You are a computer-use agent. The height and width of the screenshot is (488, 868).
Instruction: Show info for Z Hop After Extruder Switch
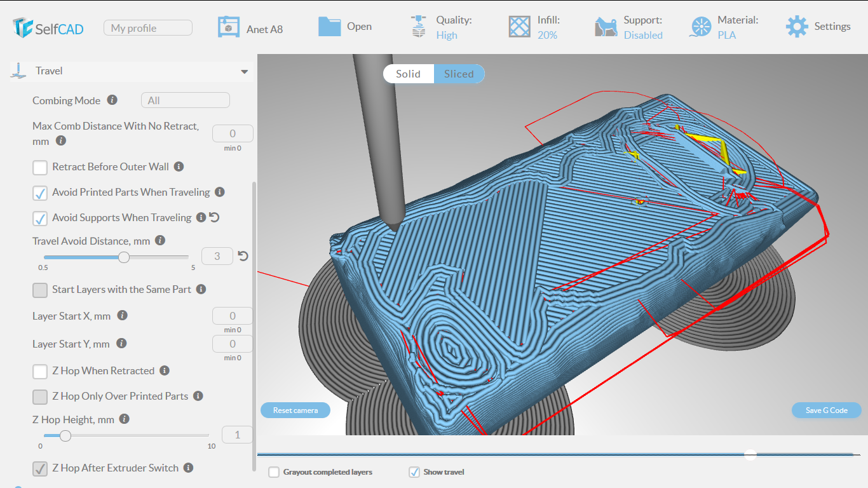click(x=189, y=468)
